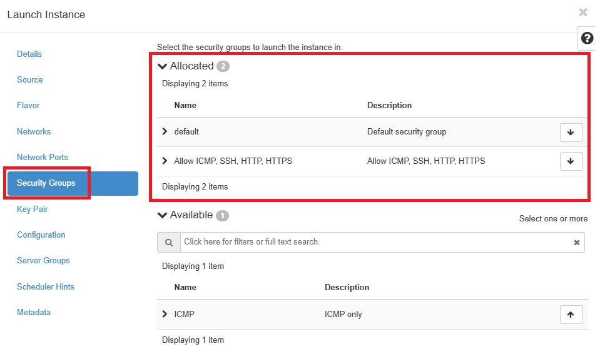Go to the Flavor step
595x364 pixels.
click(x=28, y=106)
